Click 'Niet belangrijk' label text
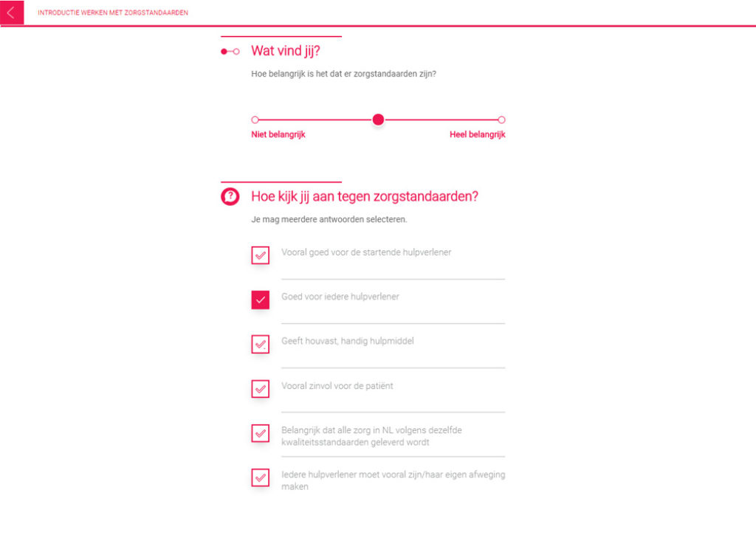The image size is (756, 535). tap(278, 134)
